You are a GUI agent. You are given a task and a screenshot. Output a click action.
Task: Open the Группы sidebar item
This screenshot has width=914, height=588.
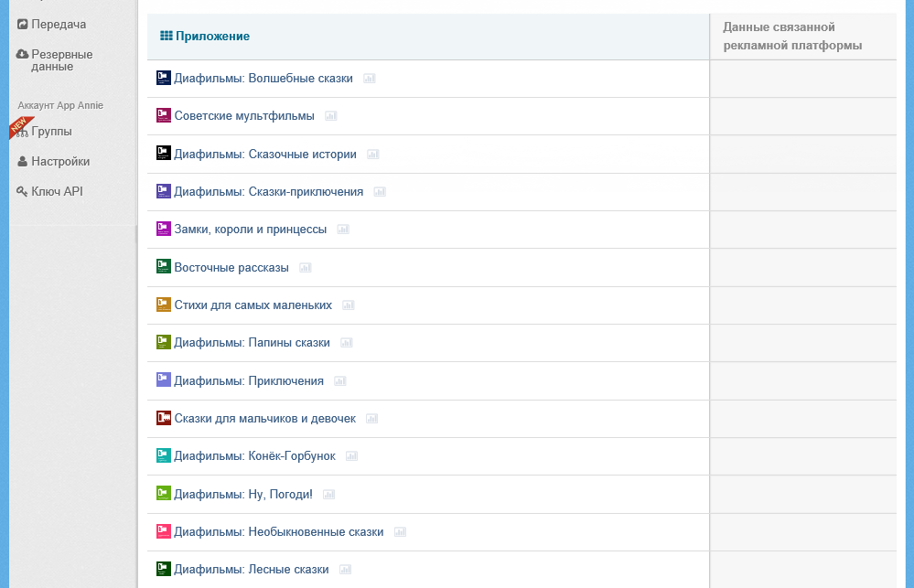51,132
